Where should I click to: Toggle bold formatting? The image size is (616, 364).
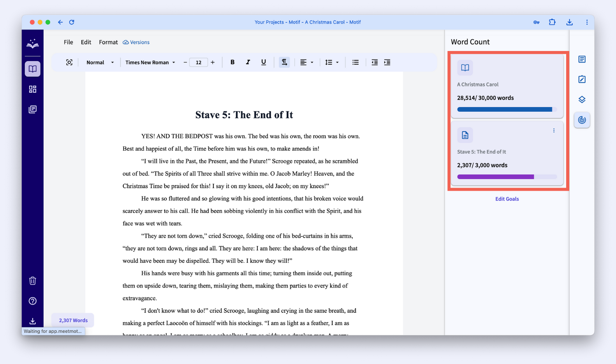click(232, 62)
